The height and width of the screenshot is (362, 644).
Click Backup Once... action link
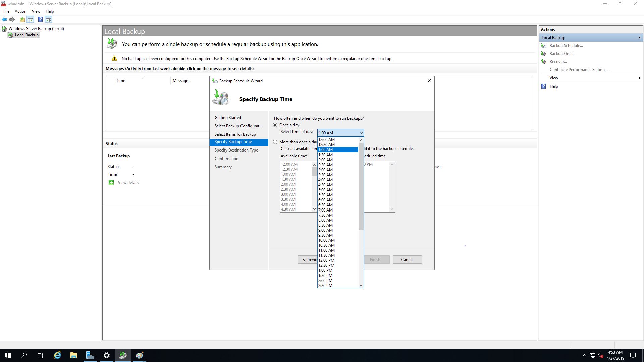point(563,54)
